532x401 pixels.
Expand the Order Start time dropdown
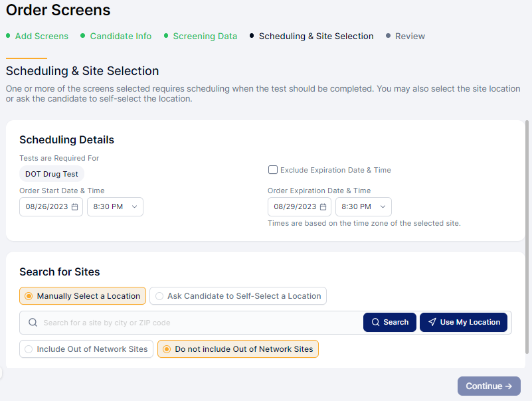(115, 207)
